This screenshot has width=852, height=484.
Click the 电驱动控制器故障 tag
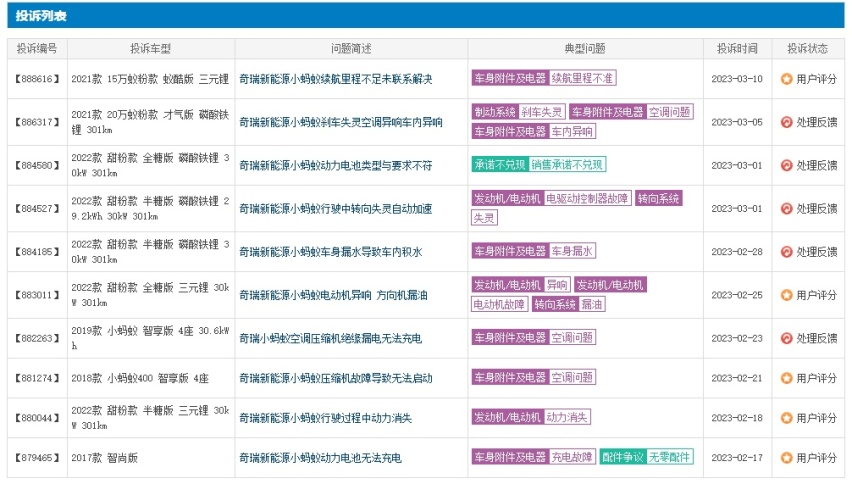587,198
